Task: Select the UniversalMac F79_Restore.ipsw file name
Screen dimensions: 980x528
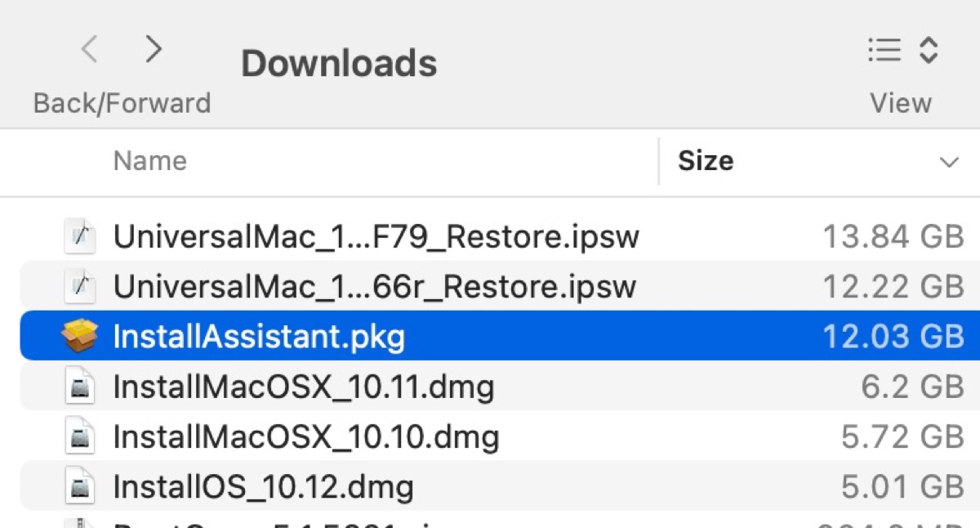Action: tap(376, 237)
